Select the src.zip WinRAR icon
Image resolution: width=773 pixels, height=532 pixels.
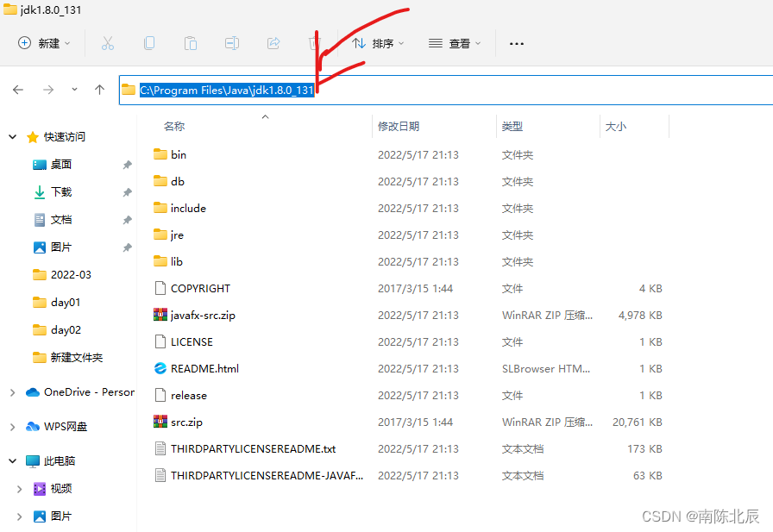pos(160,422)
